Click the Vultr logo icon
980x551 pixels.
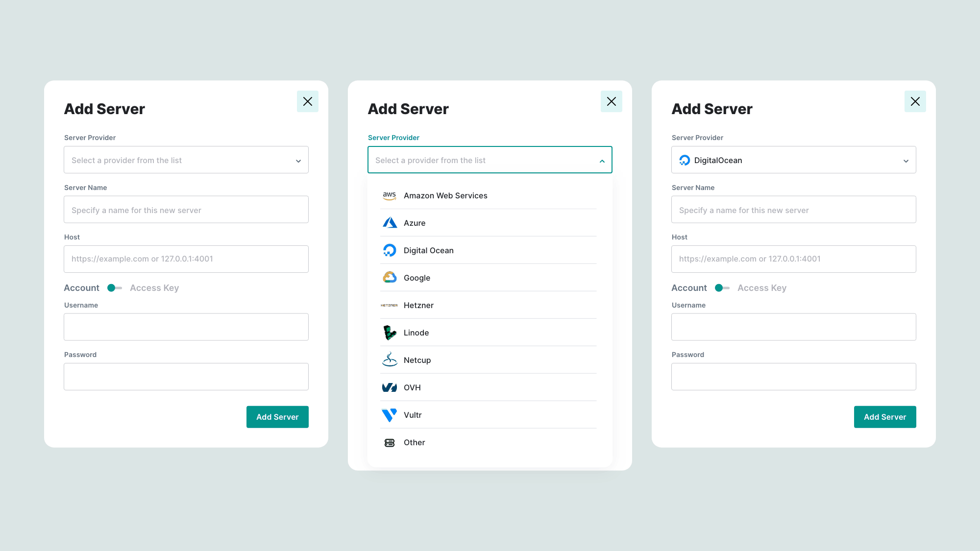tap(390, 415)
